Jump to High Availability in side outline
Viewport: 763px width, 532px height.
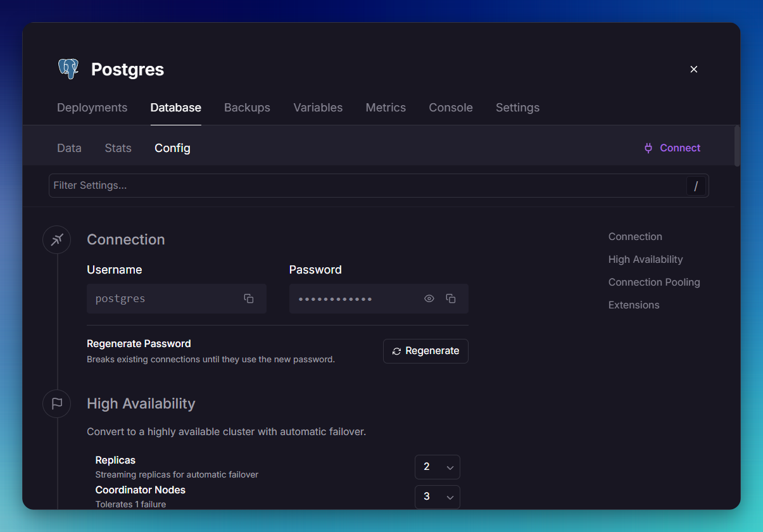(645, 259)
